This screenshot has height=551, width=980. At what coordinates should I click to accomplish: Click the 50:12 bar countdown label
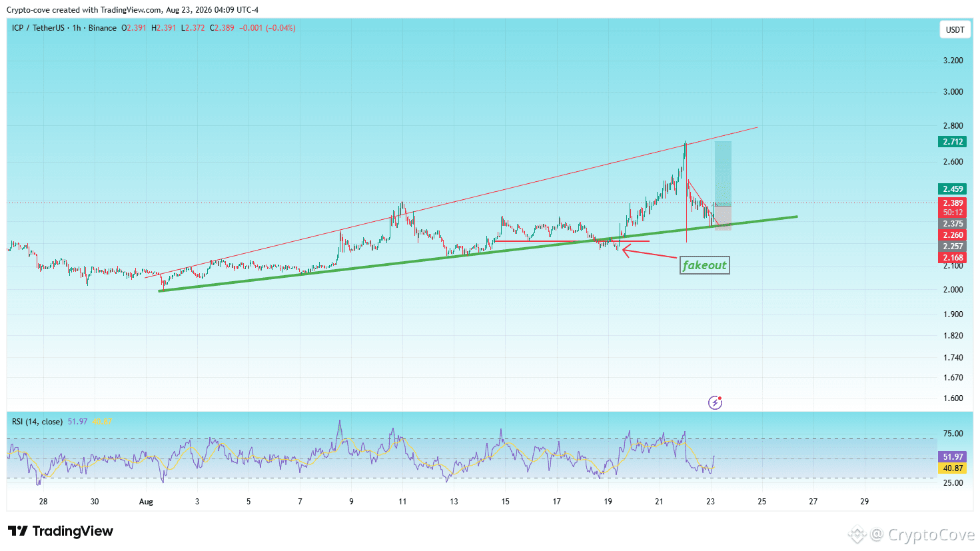click(953, 213)
